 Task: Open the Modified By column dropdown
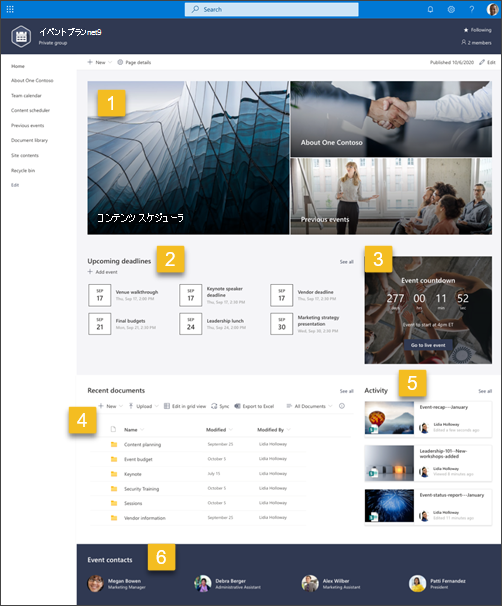pos(289,429)
